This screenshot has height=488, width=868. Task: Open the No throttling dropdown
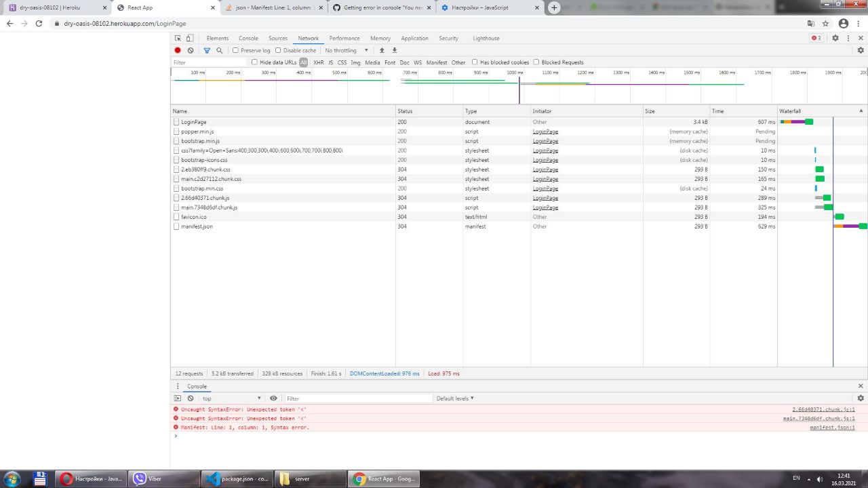[x=347, y=50]
